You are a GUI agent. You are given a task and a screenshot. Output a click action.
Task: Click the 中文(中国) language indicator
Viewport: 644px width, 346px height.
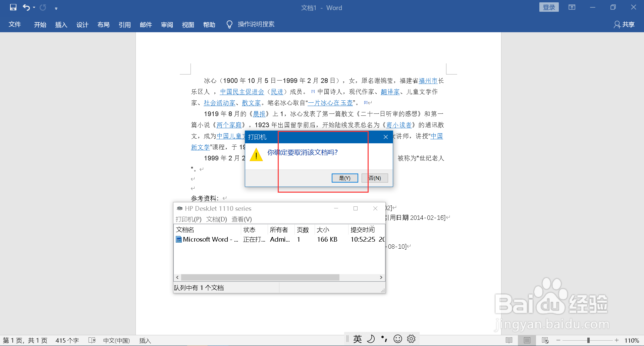pyautogui.click(x=116, y=340)
